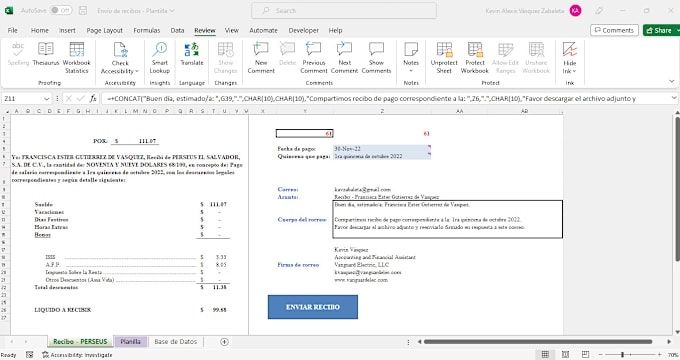Run the Spelling check
The height and width of the screenshot is (360, 680).
(x=18, y=54)
